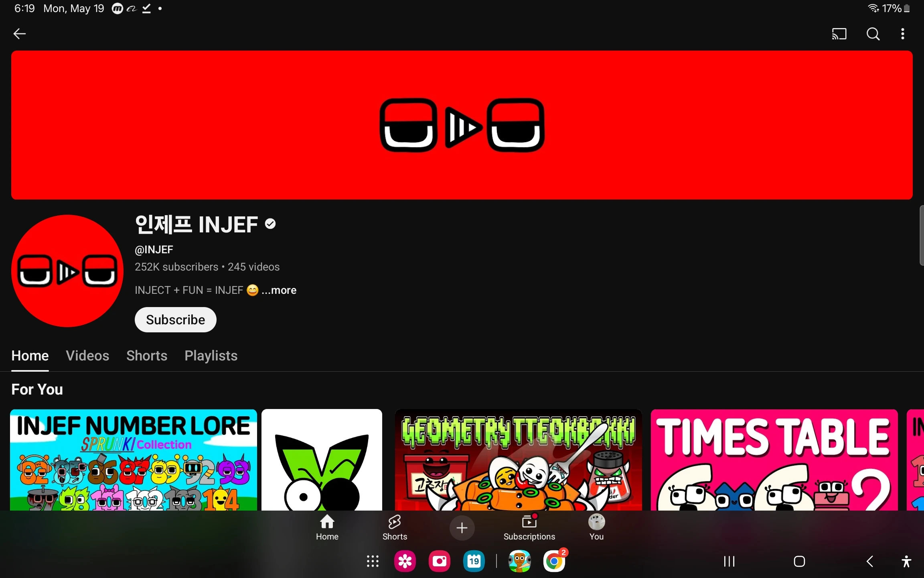
Task: Open the app drawer grid icon
Action: (x=373, y=561)
